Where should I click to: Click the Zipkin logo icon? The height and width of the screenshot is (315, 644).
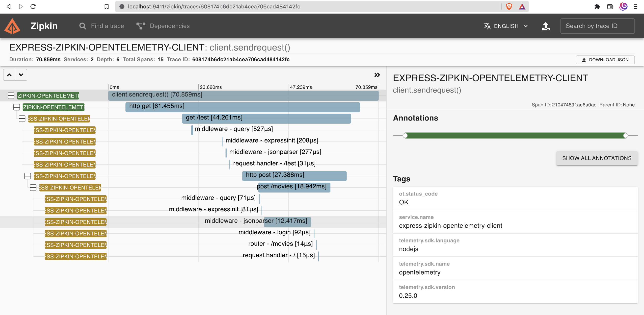[12, 26]
